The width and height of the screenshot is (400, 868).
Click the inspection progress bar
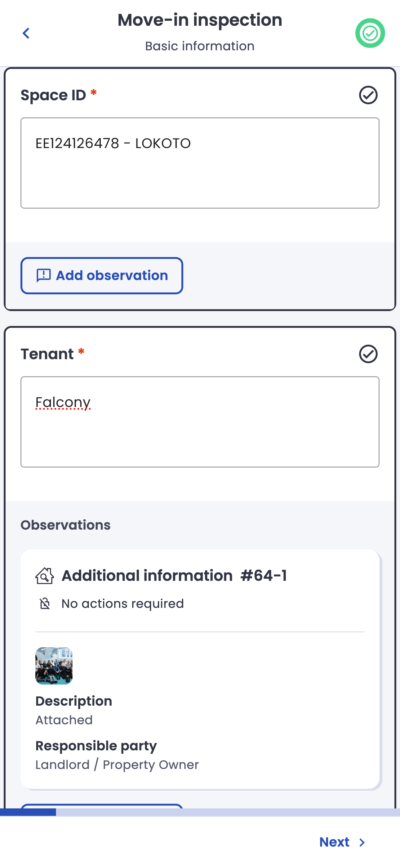tap(200, 812)
